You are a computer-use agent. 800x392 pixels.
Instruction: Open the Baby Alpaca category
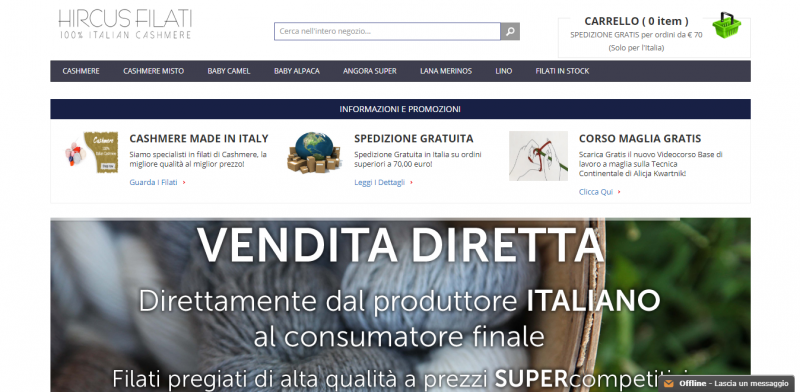coord(297,71)
